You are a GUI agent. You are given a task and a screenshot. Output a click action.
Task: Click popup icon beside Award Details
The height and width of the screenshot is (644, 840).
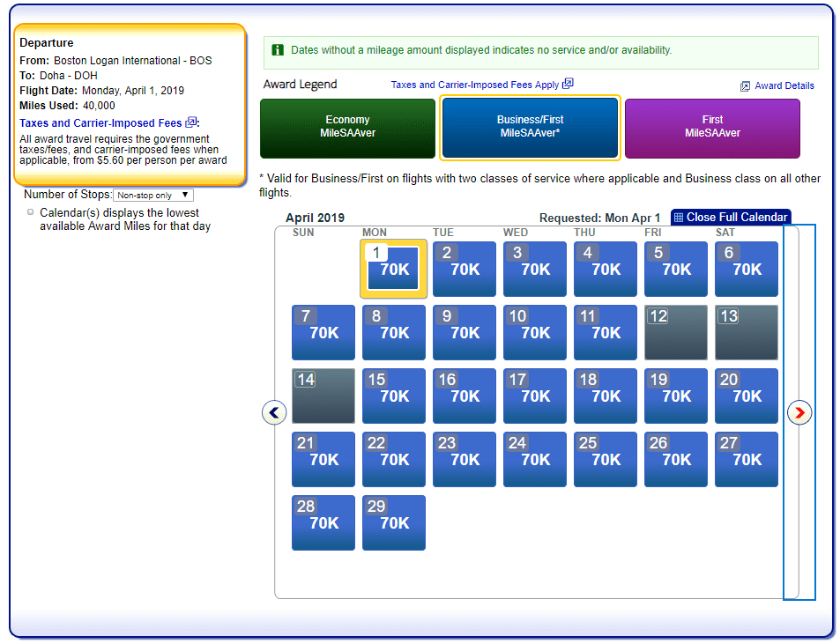[x=745, y=86]
